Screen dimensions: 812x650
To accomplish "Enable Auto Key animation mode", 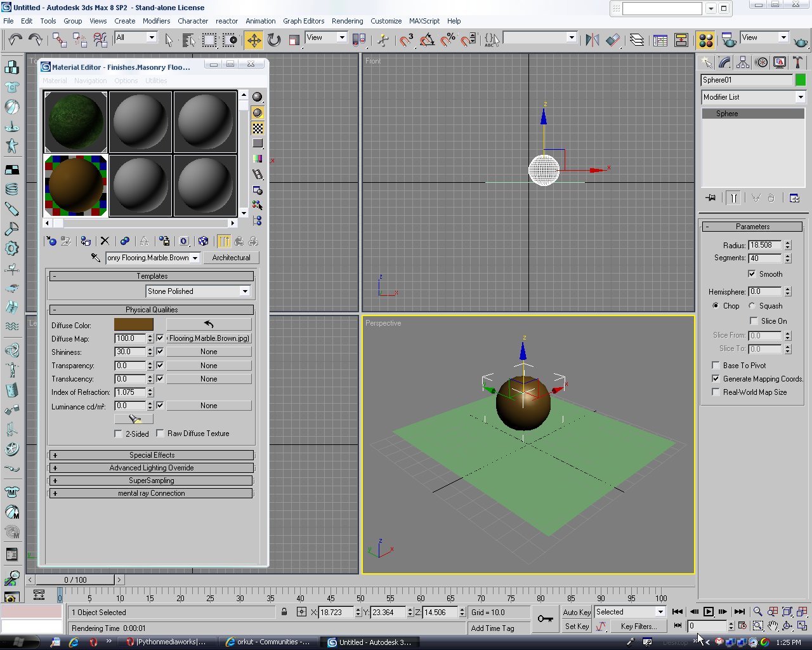I will [575, 612].
